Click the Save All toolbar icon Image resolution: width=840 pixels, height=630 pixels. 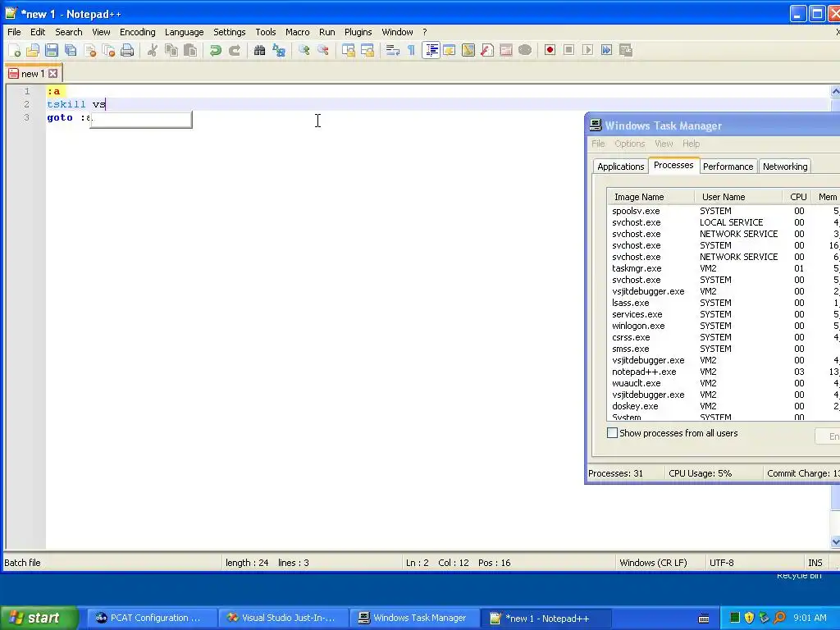(x=71, y=50)
